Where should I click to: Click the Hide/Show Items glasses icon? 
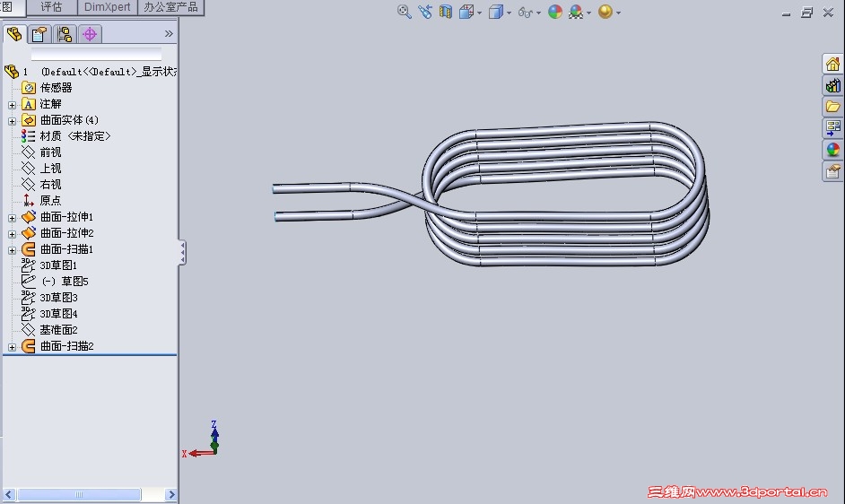pyautogui.click(x=525, y=12)
